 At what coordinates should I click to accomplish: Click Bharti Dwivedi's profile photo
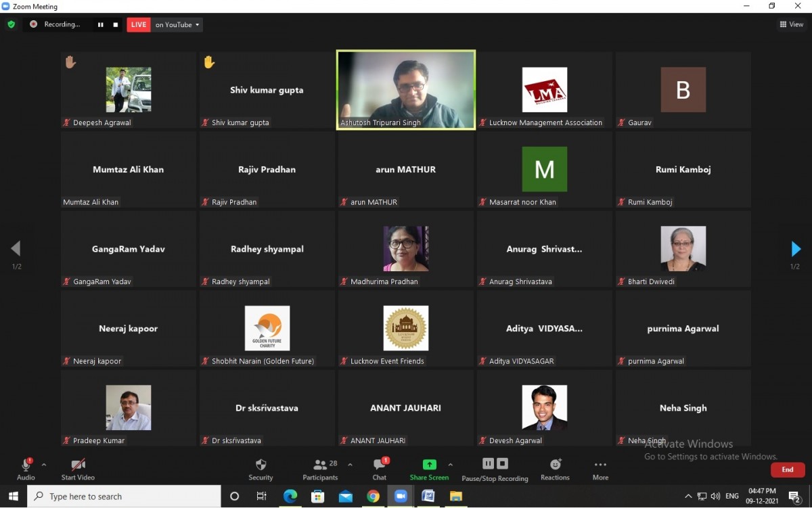tap(683, 248)
